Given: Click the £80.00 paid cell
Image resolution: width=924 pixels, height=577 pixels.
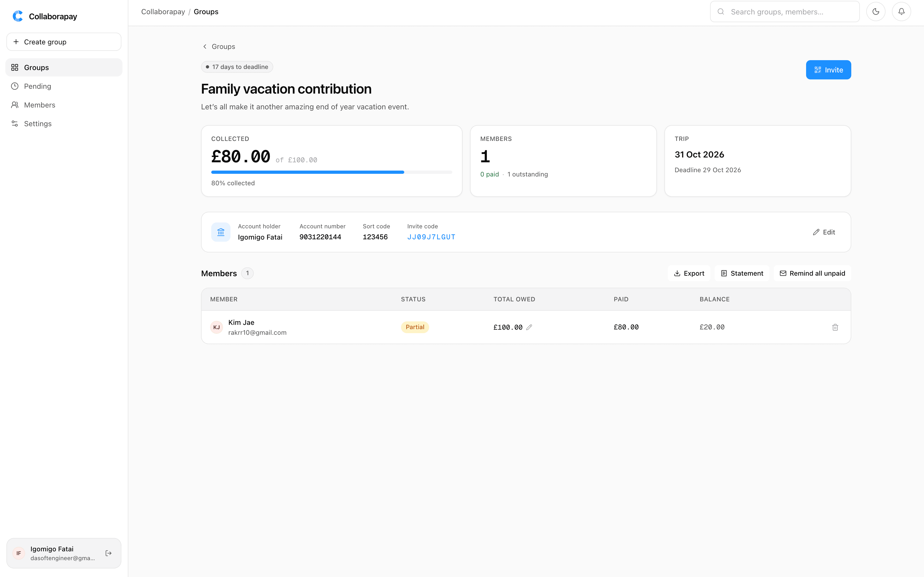Looking at the screenshot, I should (x=626, y=327).
